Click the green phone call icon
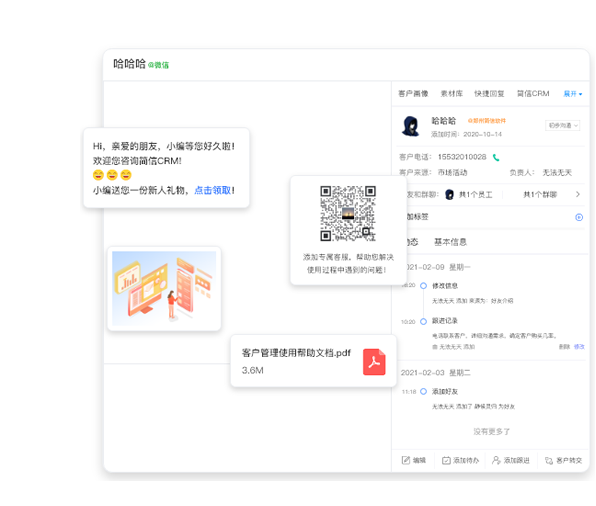This screenshot has height=506, width=596. [x=496, y=157]
